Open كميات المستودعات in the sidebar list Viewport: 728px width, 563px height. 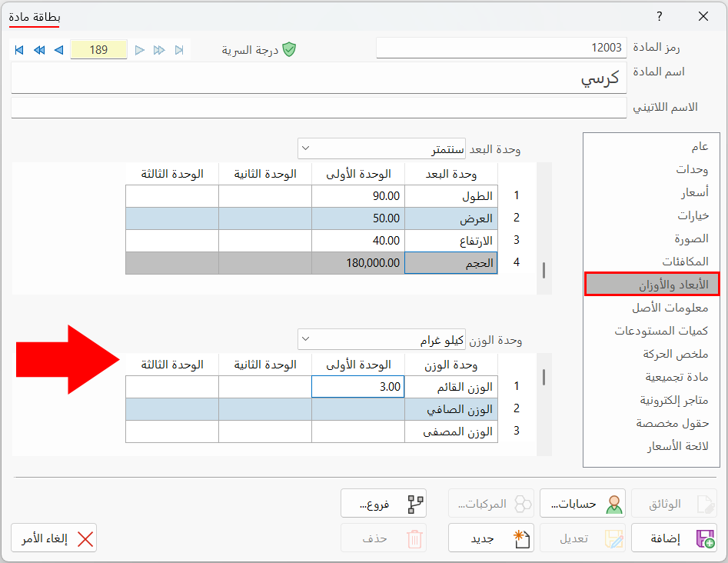pyautogui.click(x=651, y=331)
